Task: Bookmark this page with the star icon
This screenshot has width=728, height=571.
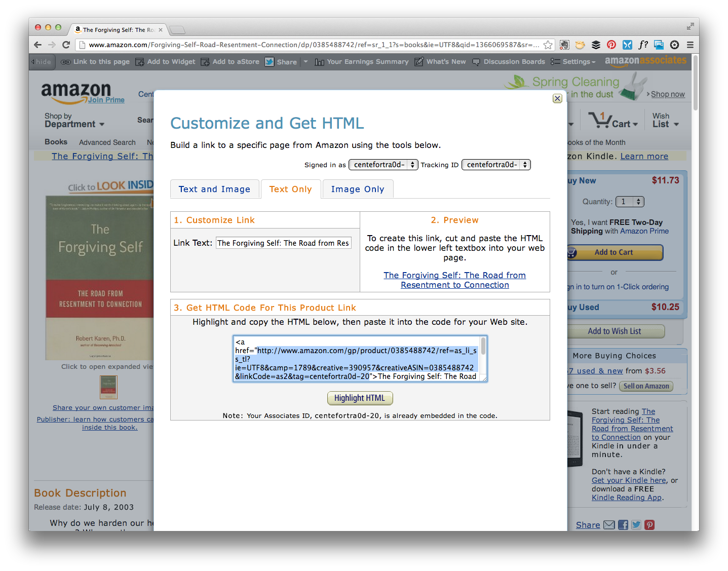Action: [x=548, y=45]
